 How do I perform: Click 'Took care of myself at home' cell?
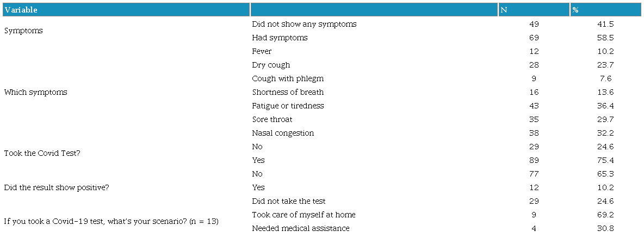(x=304, y=215)
